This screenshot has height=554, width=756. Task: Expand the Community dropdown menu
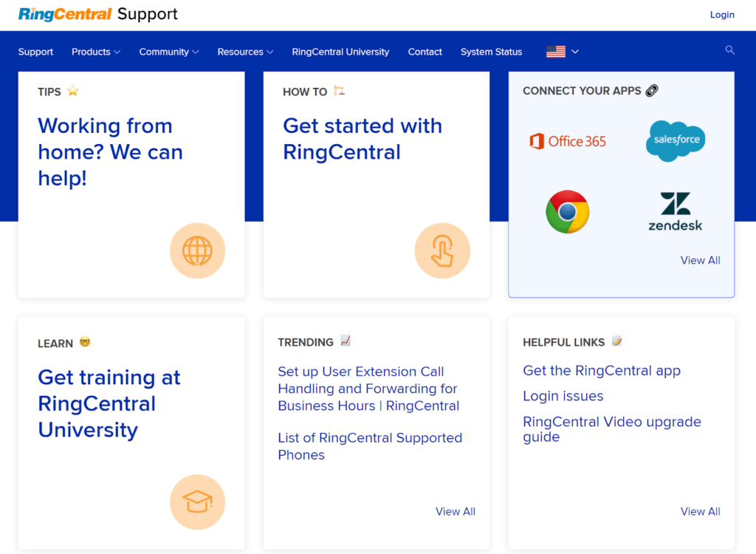169,52
